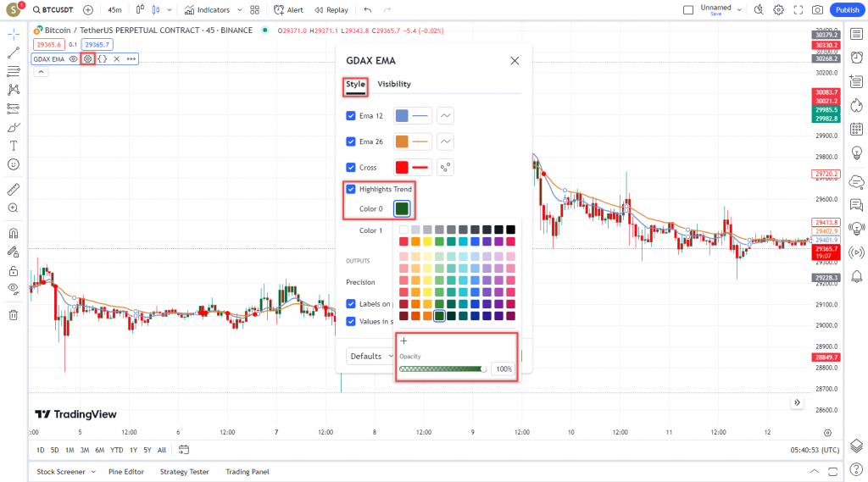The image size is (868, 482).
Task: Click the BTCUSDT symbol search field
Action: point(53,10)
